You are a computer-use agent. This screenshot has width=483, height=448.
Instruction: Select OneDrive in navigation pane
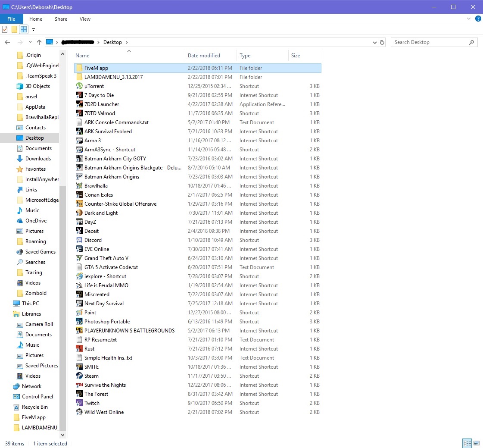coord(36,221)
